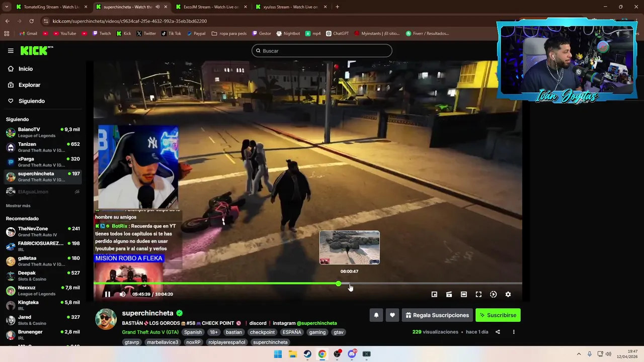Open File Explorer from the taskbar
644x362 pixels.
pyautogui.click(x=292, y=354)
